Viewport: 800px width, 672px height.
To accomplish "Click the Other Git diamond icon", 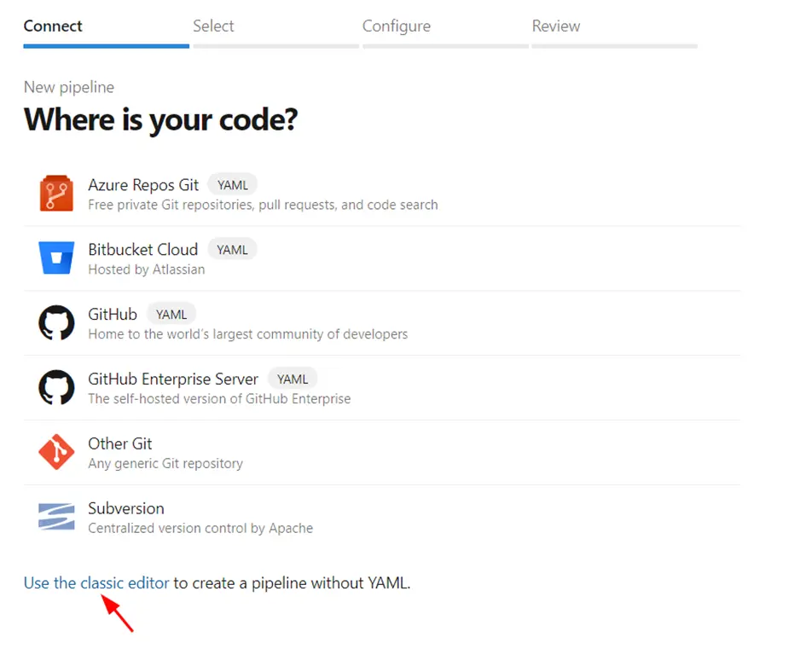I will point(56,452).
